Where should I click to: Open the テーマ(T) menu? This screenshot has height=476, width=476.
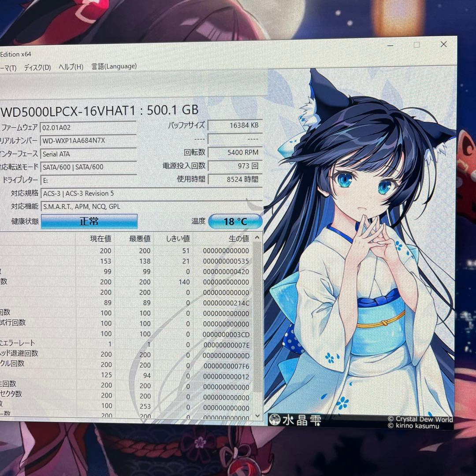pos(9,68)
